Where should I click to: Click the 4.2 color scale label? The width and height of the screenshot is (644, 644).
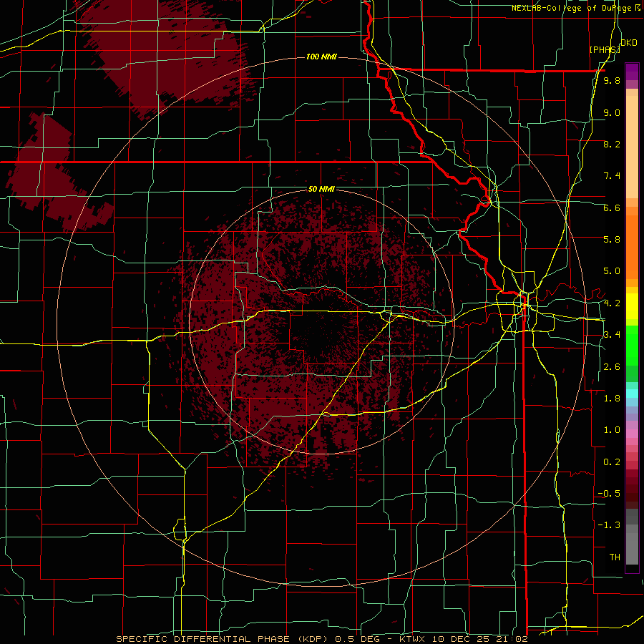(612, 303)
